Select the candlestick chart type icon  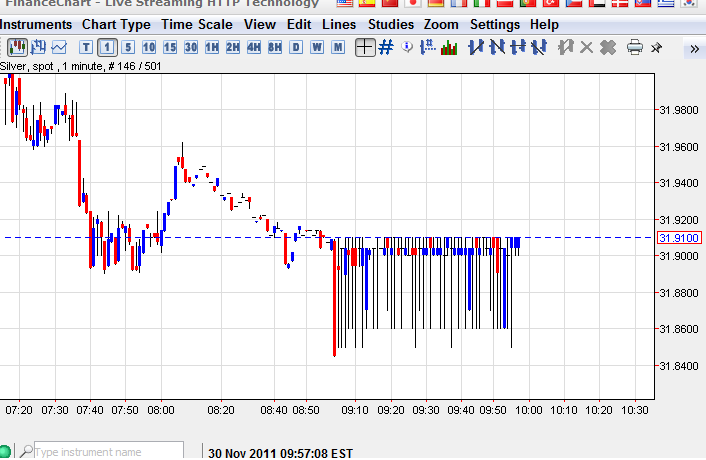pyautogui.click(x=17, y=46)
